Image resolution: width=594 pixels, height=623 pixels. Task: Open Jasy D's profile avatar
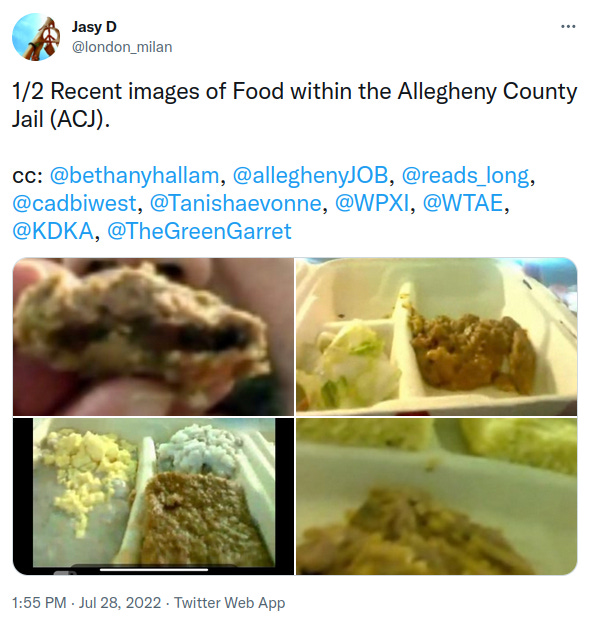36,37
